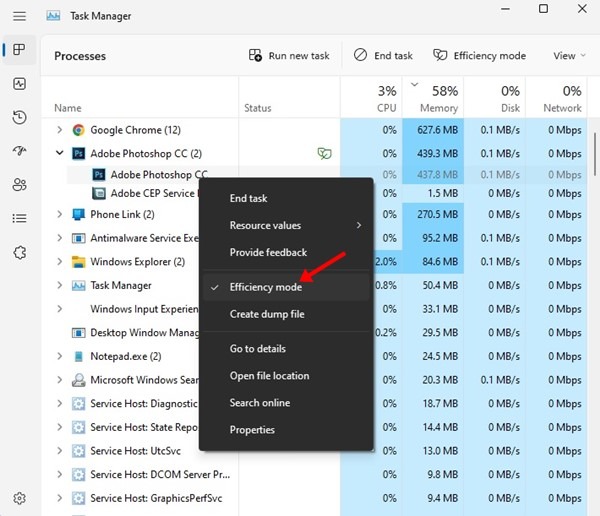Image resolution: width=600 pixels, height=516 pixels.
Task: Choose End task from context menu
Action: point(248,199)
